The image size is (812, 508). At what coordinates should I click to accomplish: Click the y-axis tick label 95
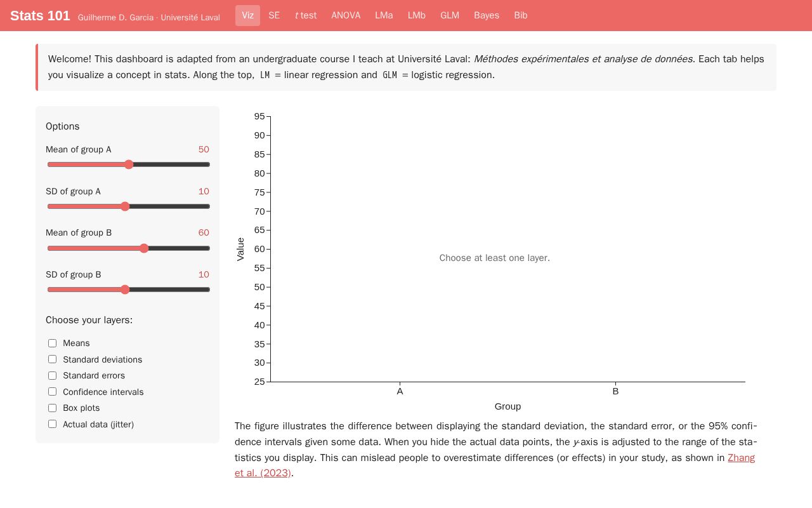pyautogui.click(x=259, y=116)
